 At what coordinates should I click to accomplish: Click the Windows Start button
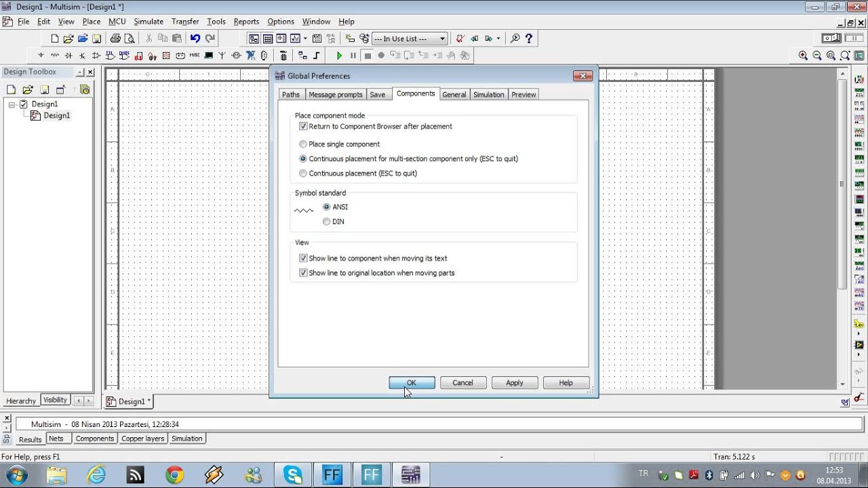tap(16, 474)
